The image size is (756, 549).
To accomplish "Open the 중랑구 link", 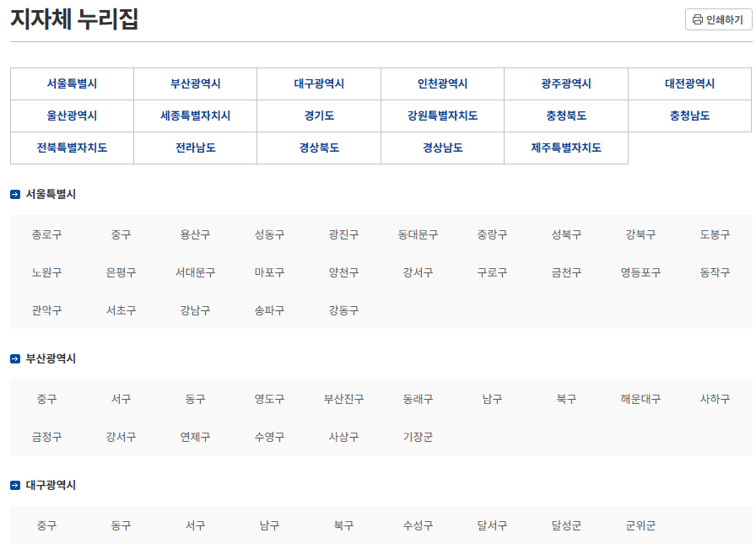I will coord(492,234).
